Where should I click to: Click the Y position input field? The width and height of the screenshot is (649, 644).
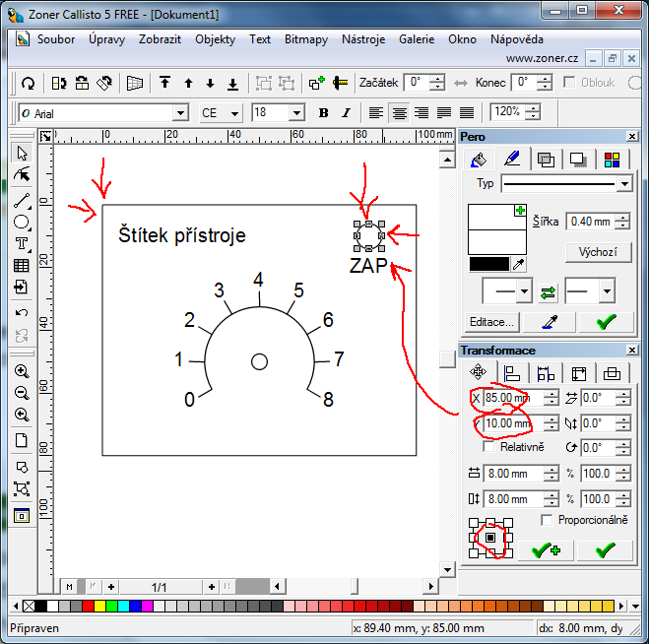[513, 423]
